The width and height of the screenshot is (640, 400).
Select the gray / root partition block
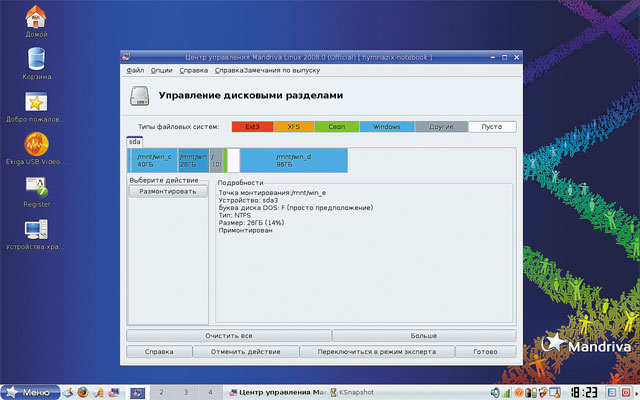pos(216,160)
